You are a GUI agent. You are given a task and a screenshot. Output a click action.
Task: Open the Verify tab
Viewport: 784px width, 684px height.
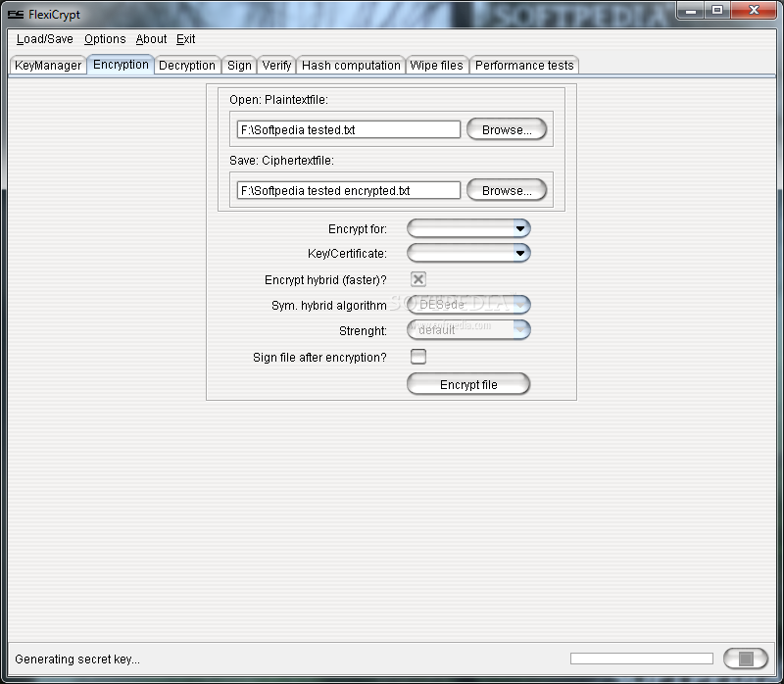point(276,66)
